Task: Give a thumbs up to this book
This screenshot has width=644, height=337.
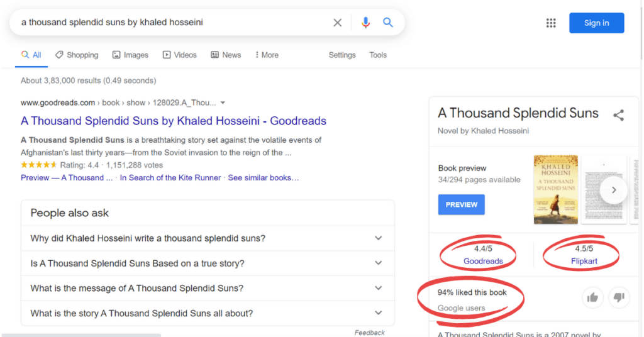Action: [592, 297]
